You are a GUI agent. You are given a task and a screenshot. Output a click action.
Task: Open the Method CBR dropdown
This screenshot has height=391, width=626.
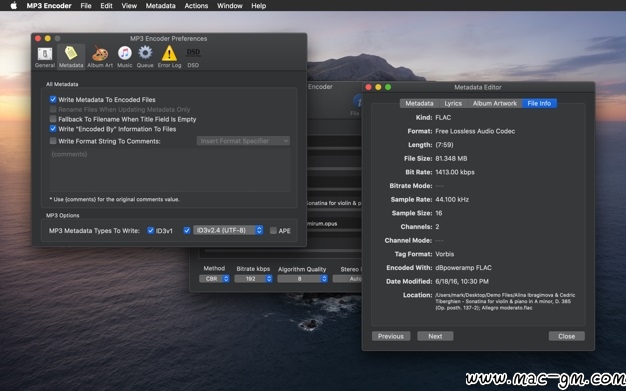(214, 278)
